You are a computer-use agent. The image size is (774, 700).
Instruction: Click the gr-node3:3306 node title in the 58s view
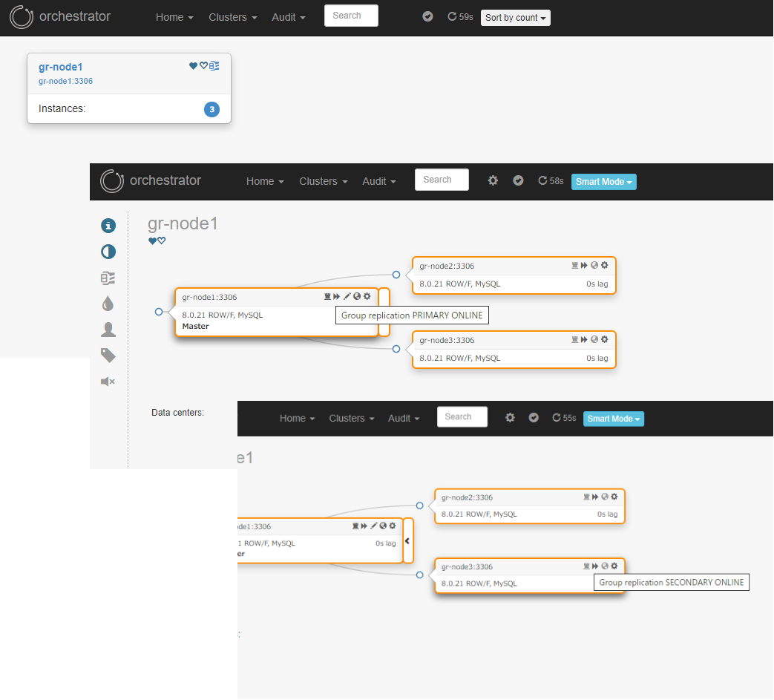point(447,340)
